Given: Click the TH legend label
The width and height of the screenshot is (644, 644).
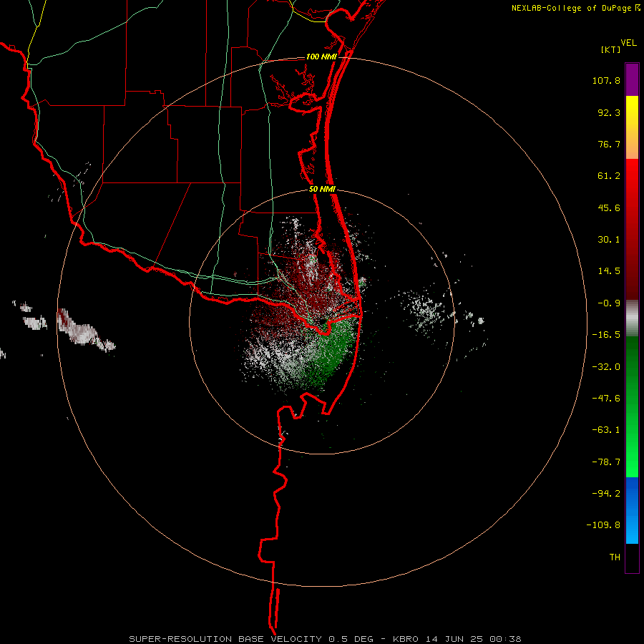Looking at the screenshot, I should point(615,557).
